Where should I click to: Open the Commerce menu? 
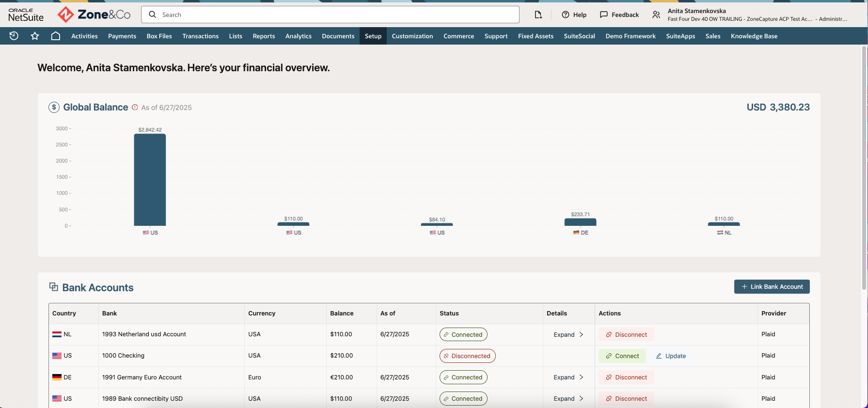point(458,36)
